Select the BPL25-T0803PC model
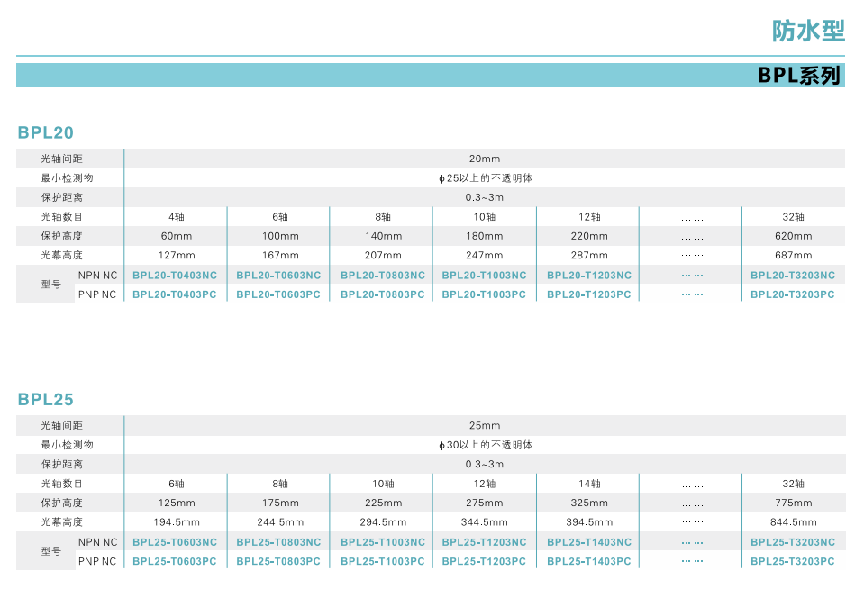The image size is (864, 616). [x=278, y=561]
